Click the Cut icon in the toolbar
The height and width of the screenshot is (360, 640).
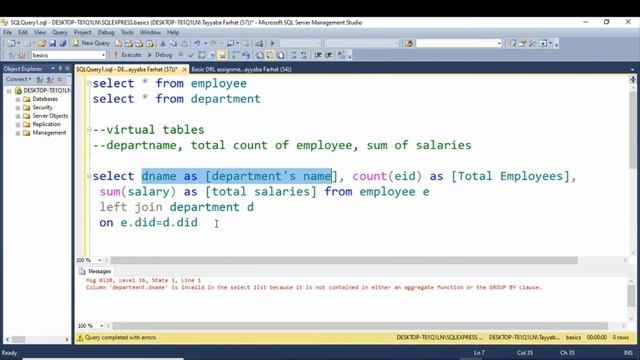162,43
